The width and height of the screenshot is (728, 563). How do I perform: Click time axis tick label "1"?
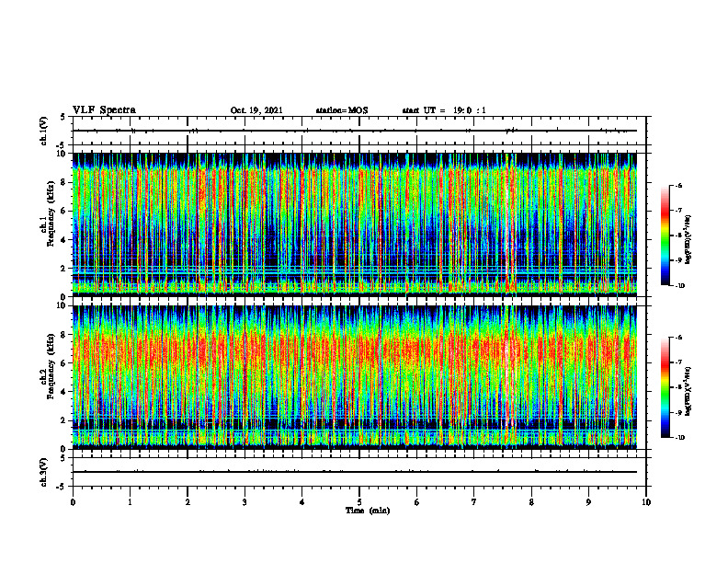pyautogui.click(x=130, y=502)
